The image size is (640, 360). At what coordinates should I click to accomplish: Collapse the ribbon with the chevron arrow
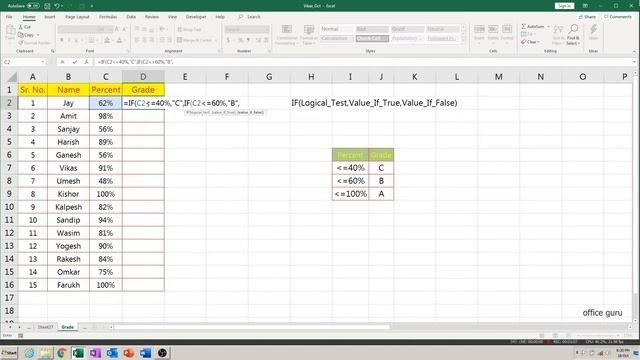click(x=634, y=51)
